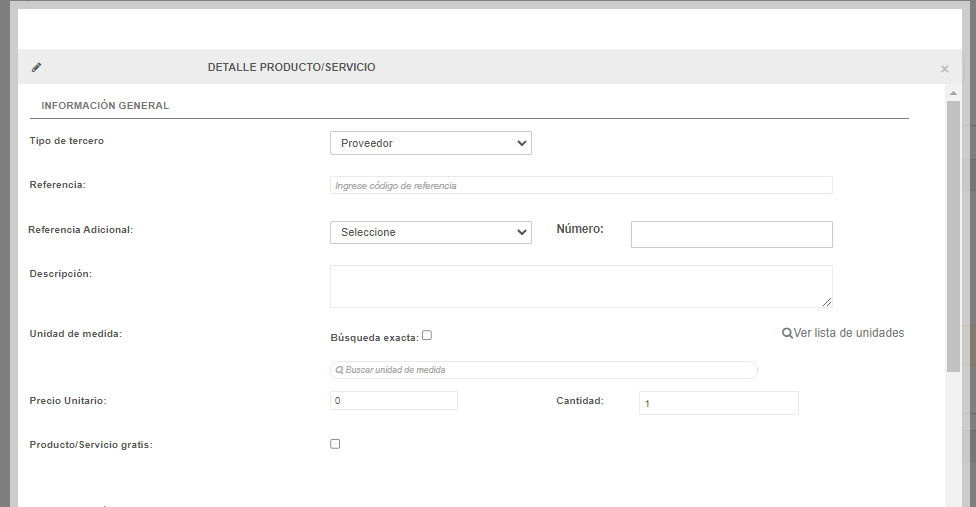Viewport: 976px width, 507px height.
Task: Click the Cantidad input field
Action: 718,403
